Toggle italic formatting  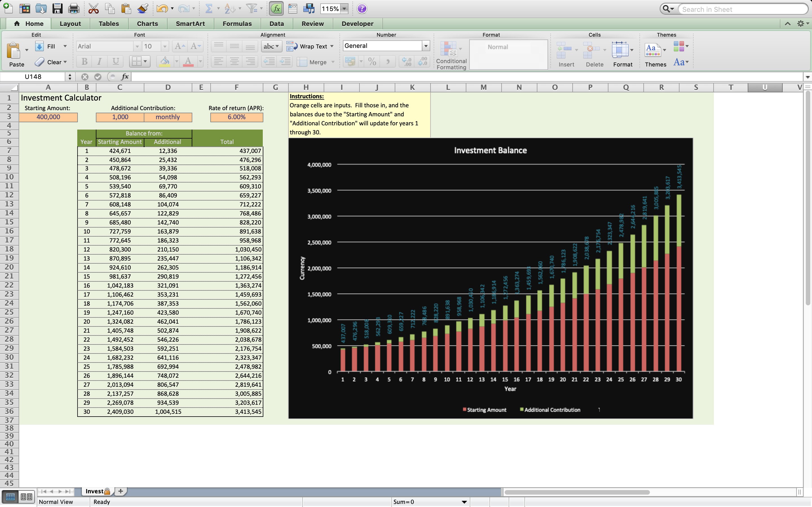click(99, 61)
